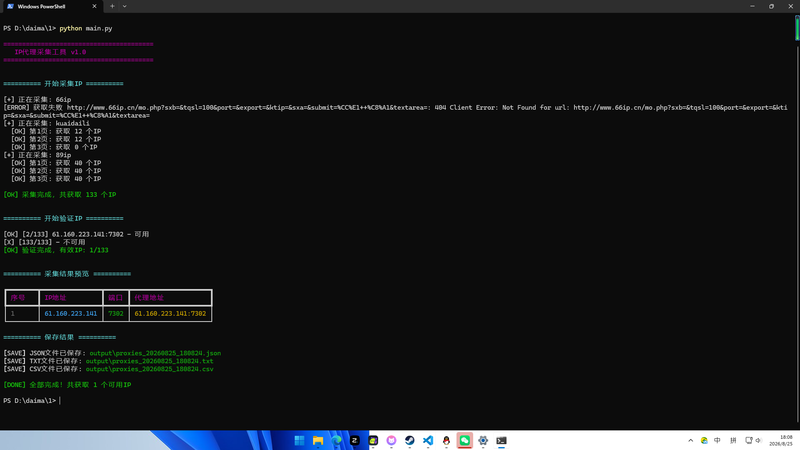Click the 'IP地址' table header
Screen dimensions: 800x450
[55, 298]
